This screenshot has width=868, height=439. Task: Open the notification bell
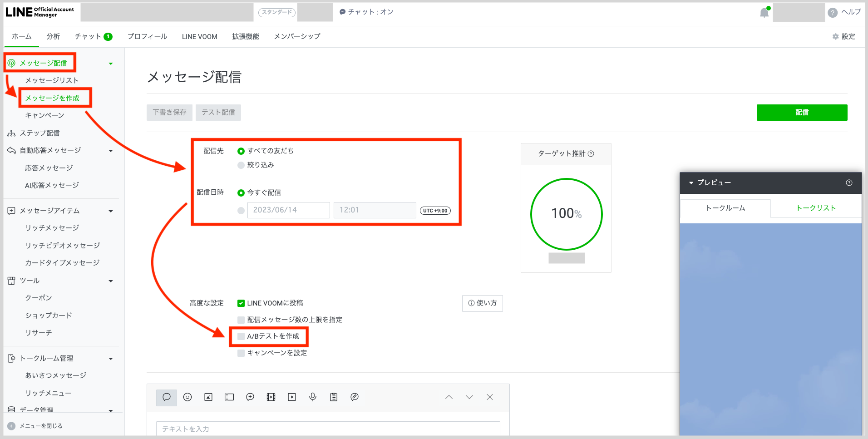tap(764, 12)
